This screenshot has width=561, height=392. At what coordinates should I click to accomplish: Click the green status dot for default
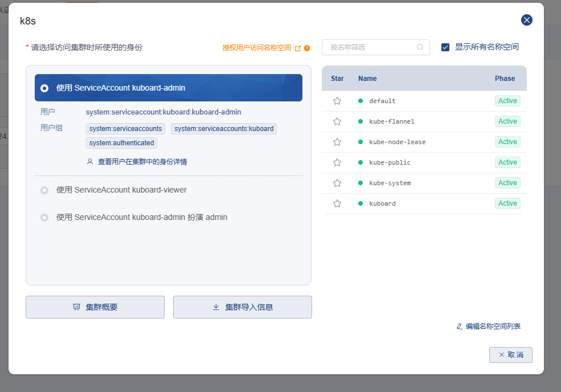coord(361,101)
